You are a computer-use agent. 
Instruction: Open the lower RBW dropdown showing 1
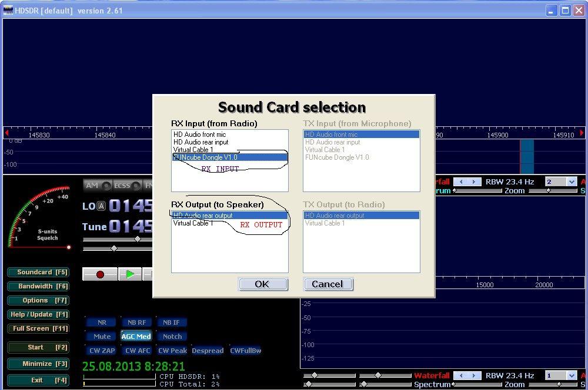[x=571, y=375]
